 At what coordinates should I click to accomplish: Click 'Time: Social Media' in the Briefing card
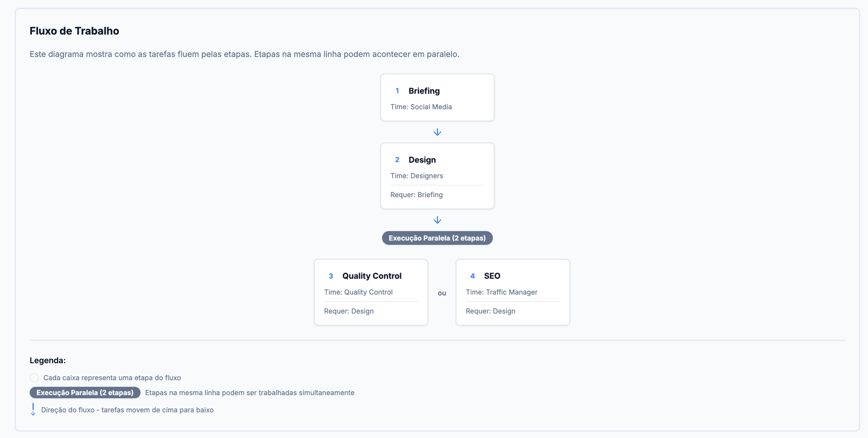421,107
